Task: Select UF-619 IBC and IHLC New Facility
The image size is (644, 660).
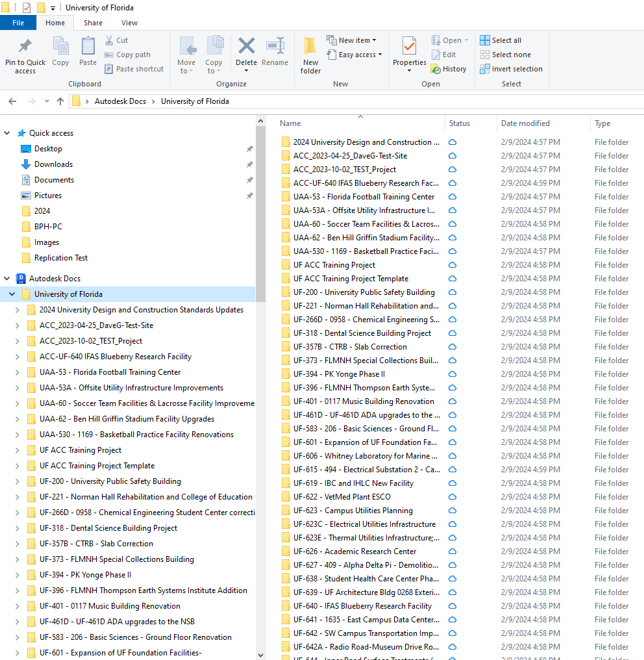Action: coord(353,483)
